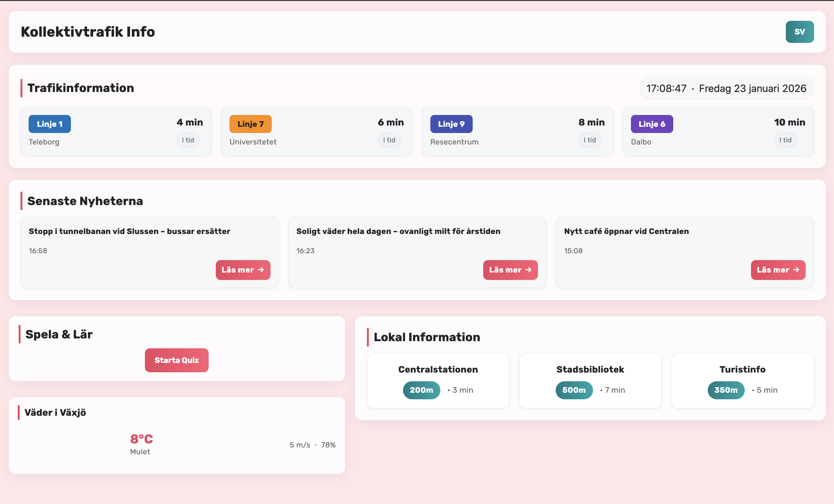Click the Linje 1 badge
This screenshot has height=504, width=834.
pos(49,124)
